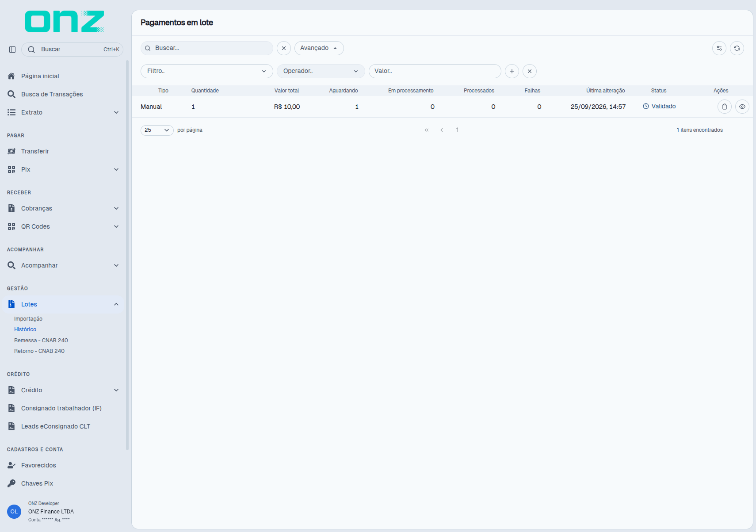
Task: Expand the QR Codes menu
Action: [63, 226]
